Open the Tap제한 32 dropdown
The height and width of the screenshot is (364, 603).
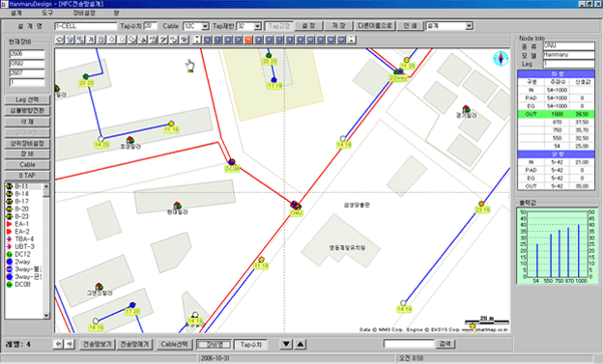[258, 26]
